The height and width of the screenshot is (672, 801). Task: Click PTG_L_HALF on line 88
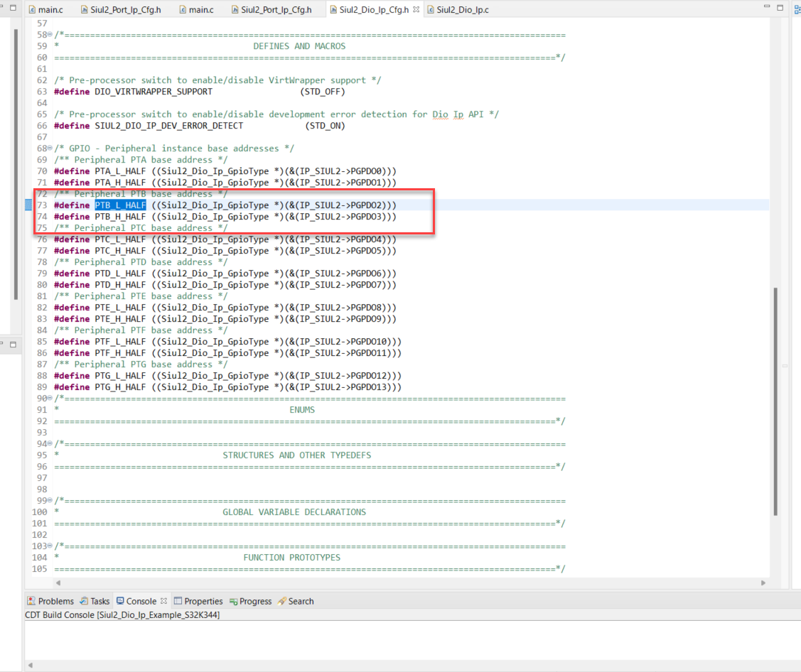[121, 376]
